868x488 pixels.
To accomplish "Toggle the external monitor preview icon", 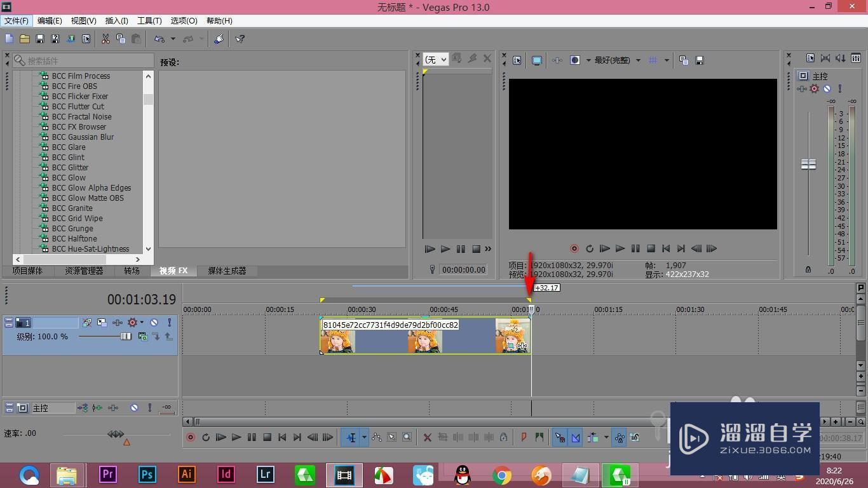I will 537,60.
